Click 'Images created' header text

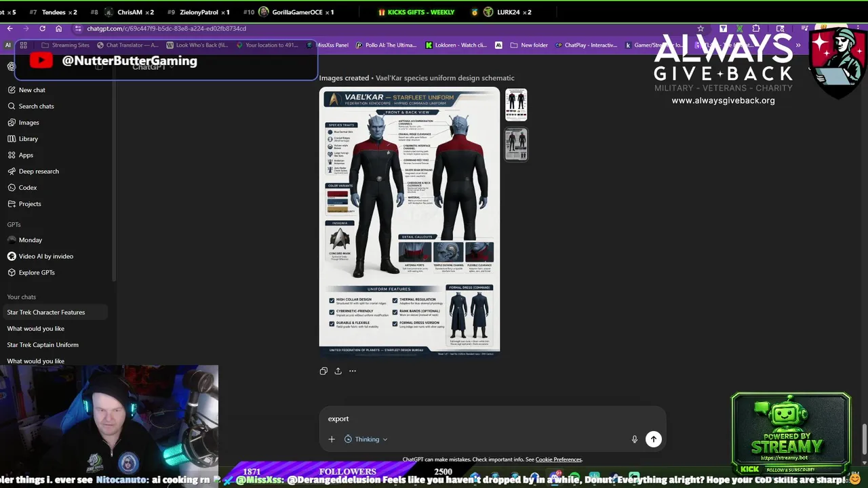344,78
